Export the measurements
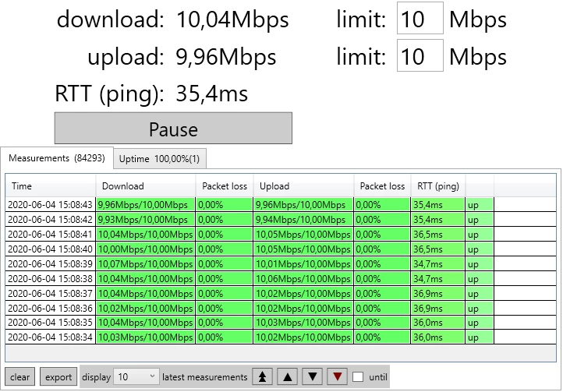The width and height of the screenshot is (563, 392). (x=58, y=377)
